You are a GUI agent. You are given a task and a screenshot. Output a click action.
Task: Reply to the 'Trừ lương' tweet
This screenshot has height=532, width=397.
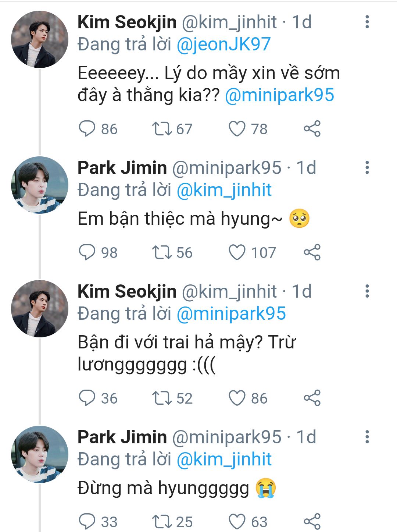coord(87,398)
